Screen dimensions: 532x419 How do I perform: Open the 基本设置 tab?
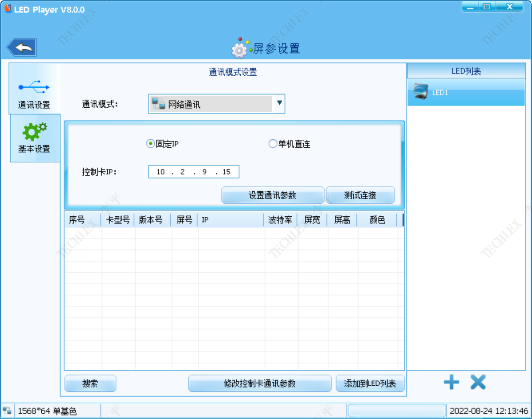point(35,138)
